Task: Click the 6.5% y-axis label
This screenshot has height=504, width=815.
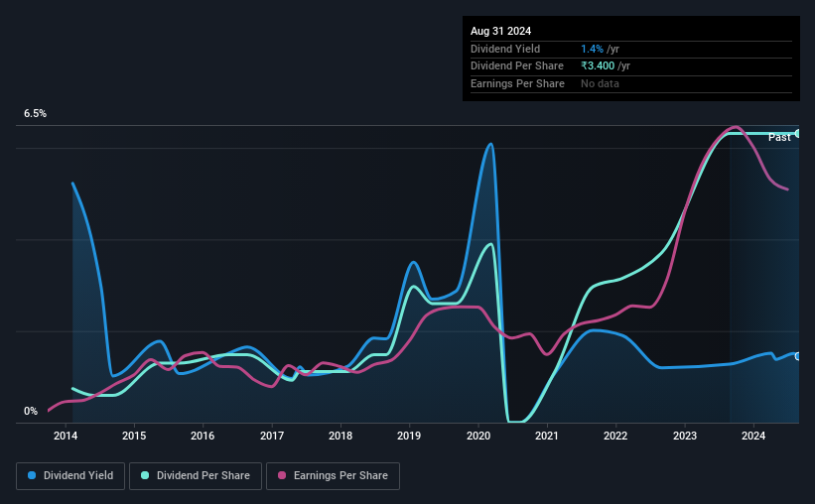Action: click(35, 113)
